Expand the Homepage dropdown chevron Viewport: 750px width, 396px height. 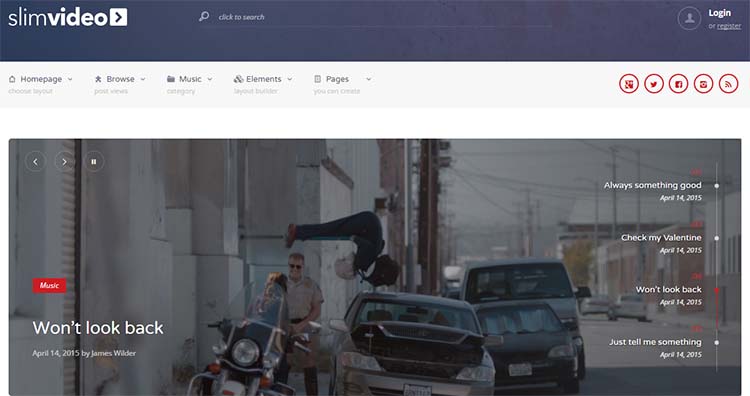tap(70, 79)
